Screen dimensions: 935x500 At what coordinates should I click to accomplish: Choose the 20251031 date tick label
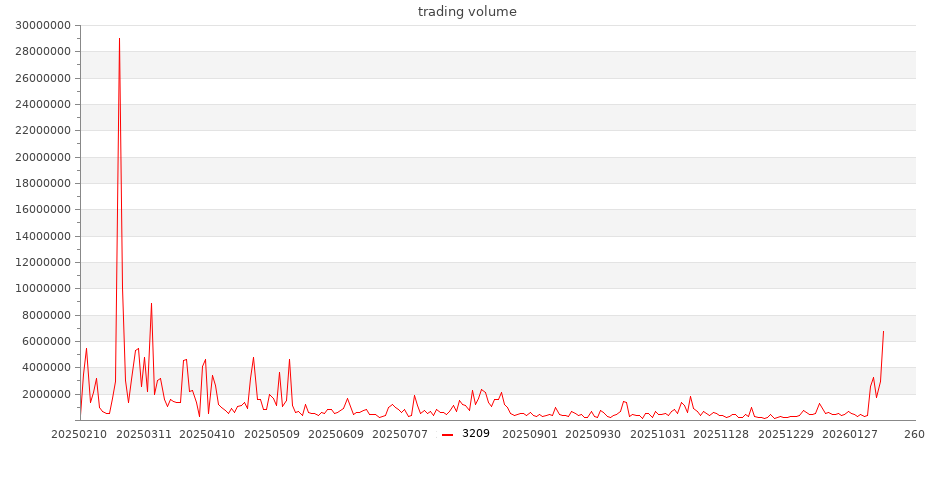click(x=659, y=434)
